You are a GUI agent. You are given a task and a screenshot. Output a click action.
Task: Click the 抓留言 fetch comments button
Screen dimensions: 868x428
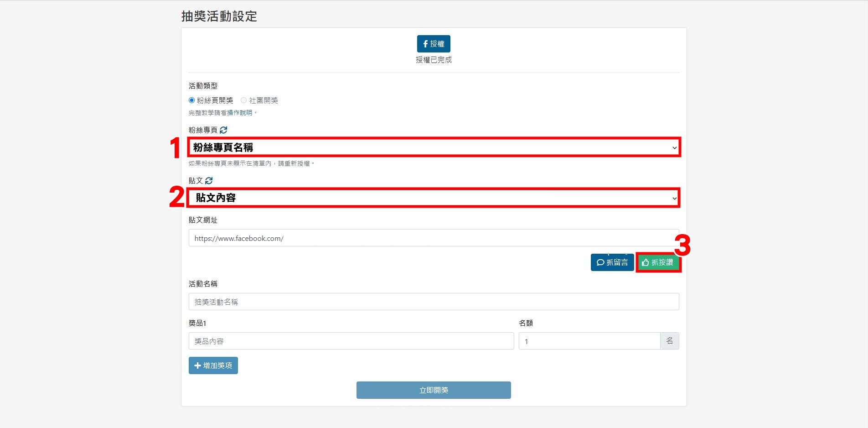click(x=612, y=262)
